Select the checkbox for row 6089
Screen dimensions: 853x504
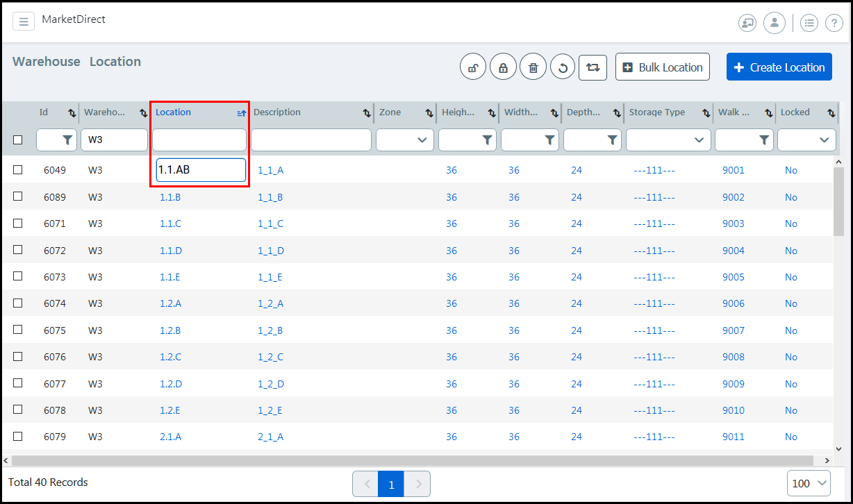pos(18,196)
